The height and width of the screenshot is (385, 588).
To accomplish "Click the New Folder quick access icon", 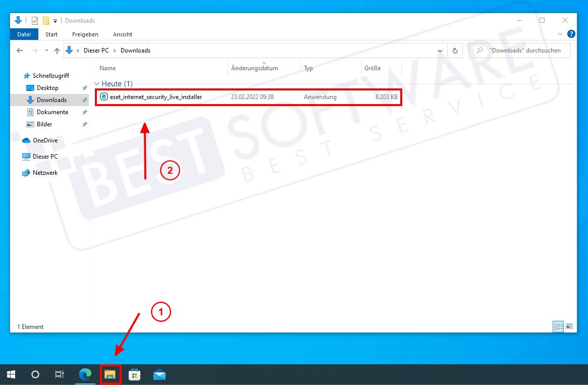I will pos(45,20).
